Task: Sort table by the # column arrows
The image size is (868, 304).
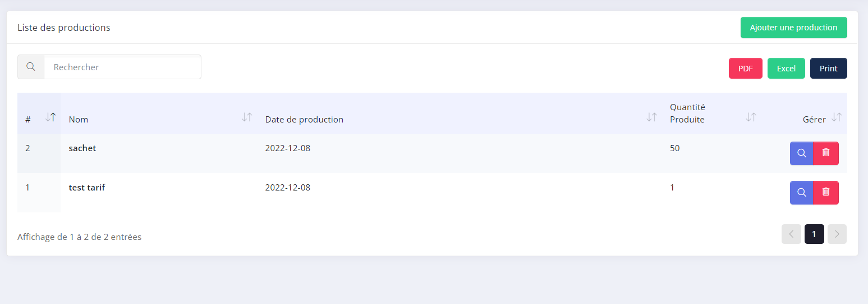Action: (50, 117)
